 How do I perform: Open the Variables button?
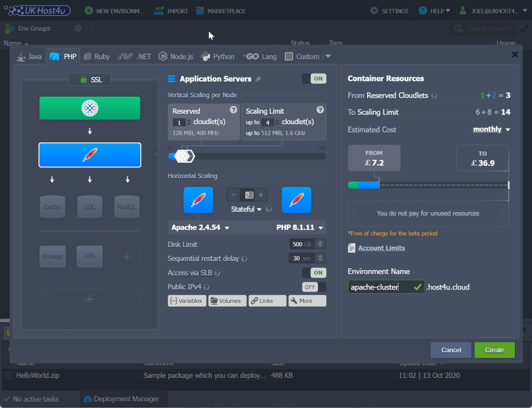187,301
